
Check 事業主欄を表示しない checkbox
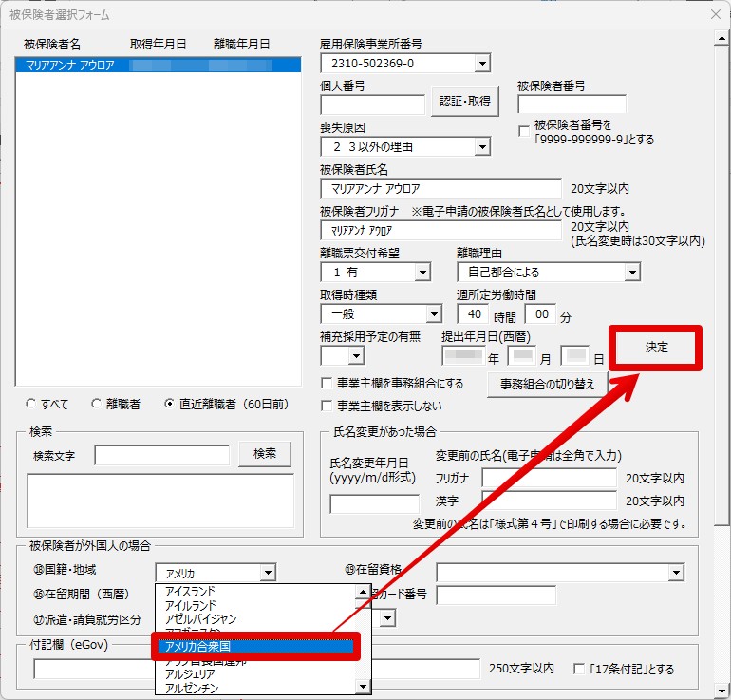point(327,406)
